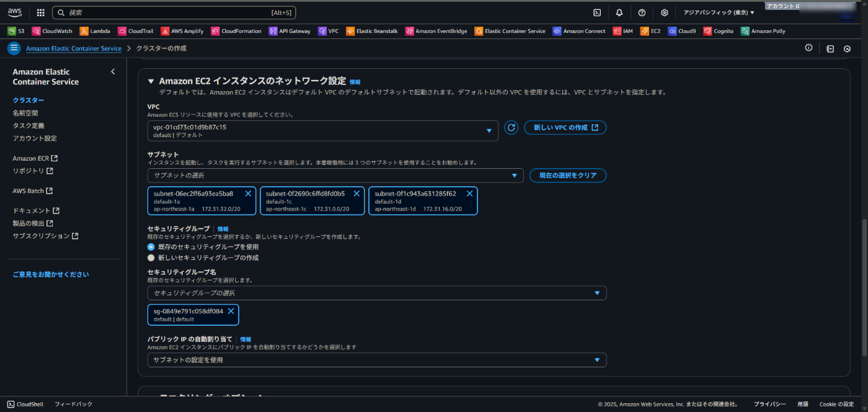Viewport: 868px width, 412px height.
Task: Open Cloud9 favorite shortcut
Action: click(682, 31)
